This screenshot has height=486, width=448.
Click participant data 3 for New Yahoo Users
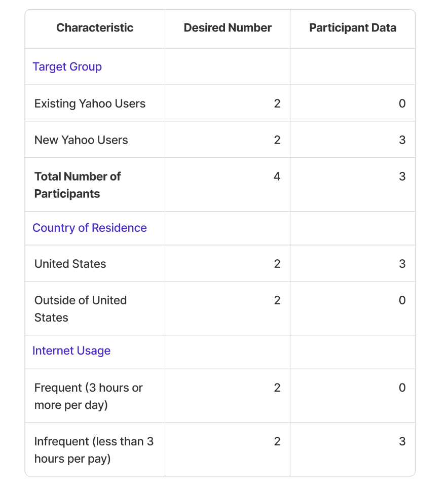[x=402, y=140]
